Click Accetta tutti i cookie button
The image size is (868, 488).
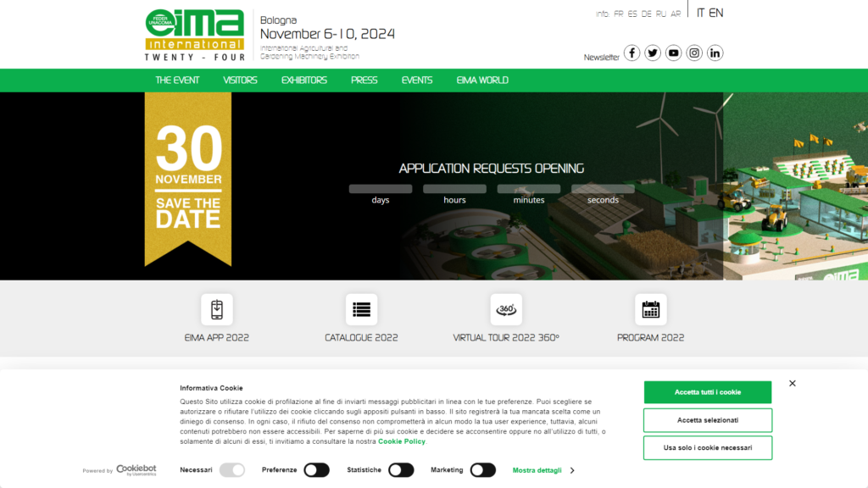(708, 392)
